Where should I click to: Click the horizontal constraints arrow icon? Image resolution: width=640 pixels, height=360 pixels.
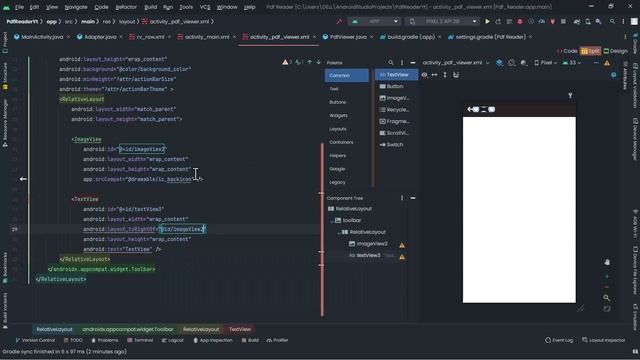point(434,75)
